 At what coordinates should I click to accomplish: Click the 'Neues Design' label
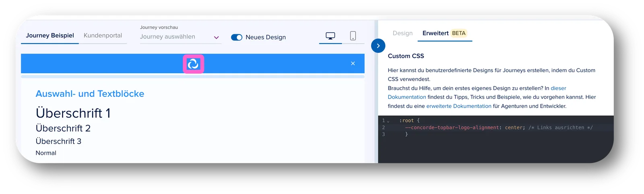point(266,37)
